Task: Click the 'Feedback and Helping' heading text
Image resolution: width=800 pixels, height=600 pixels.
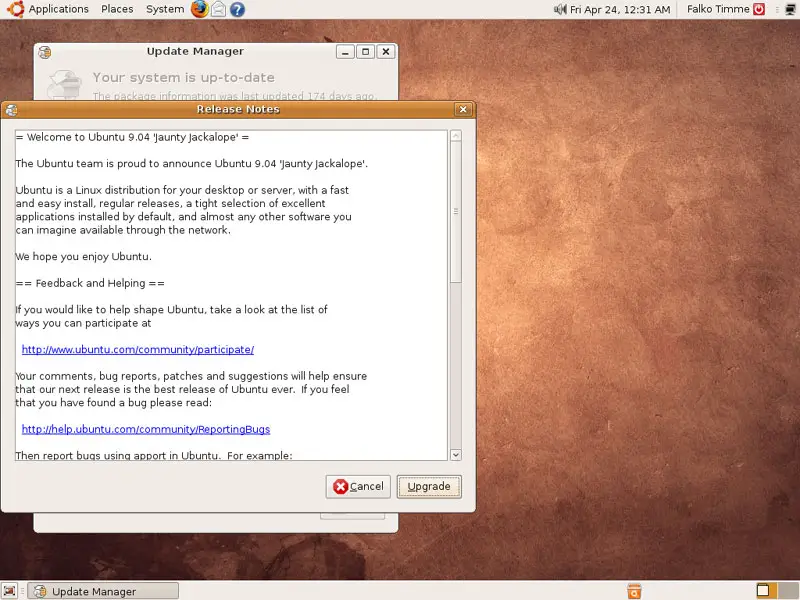Action: pyautogui.click(x=90, y=283)
